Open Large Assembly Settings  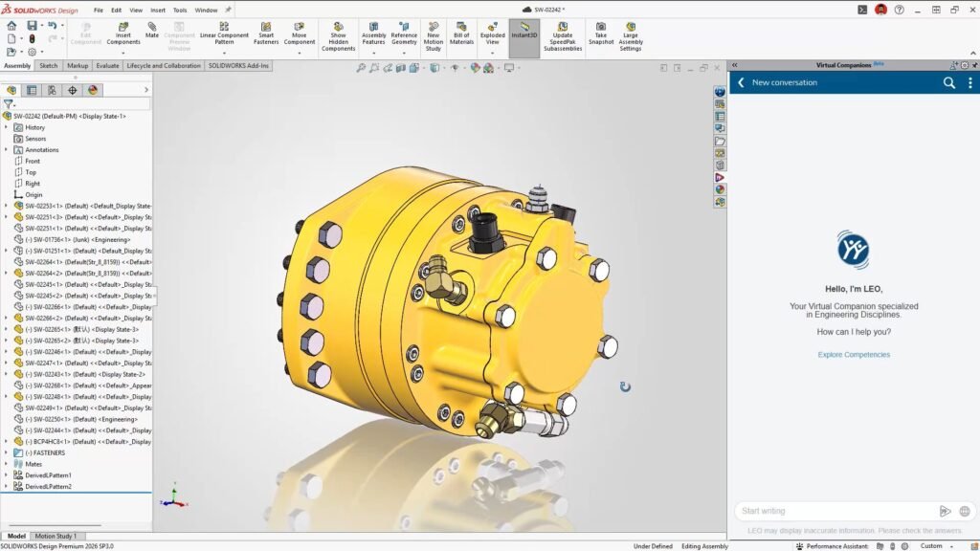coord(630,37)
